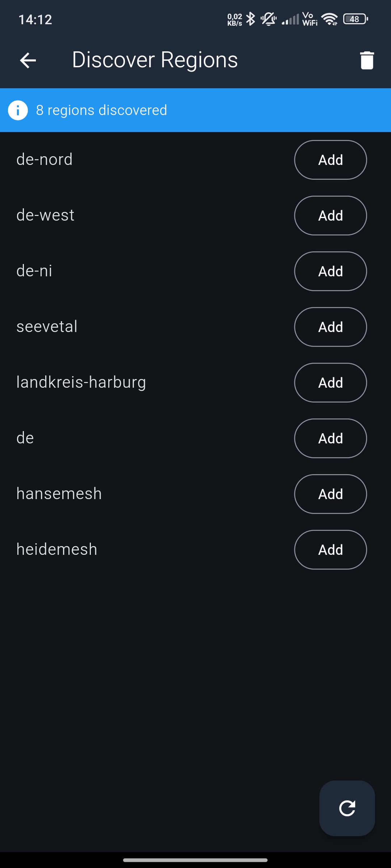
Task: Tap the battery indicator icon
Action: [x=356, y=19]
